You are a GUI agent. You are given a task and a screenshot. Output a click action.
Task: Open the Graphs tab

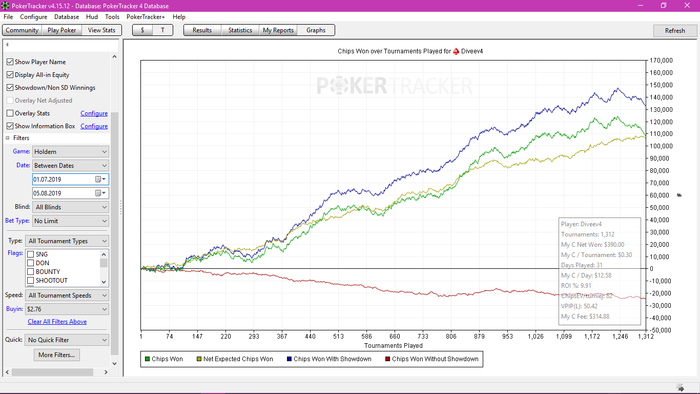[316, 30]
